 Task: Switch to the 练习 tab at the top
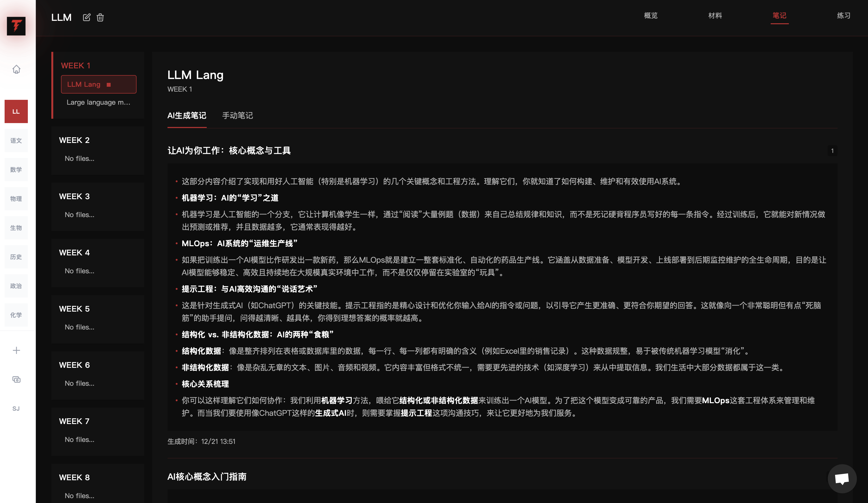click(x=844, y=16)
